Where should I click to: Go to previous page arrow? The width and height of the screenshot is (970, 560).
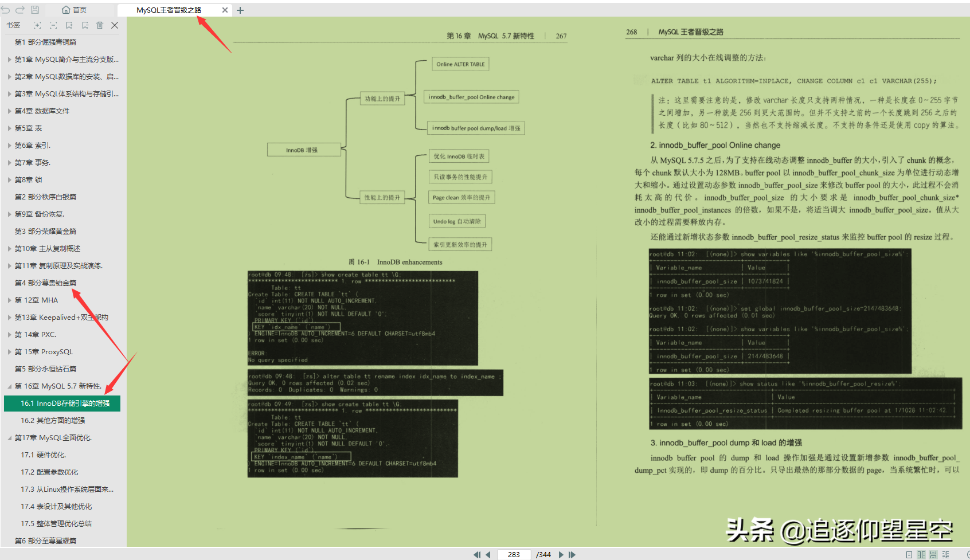click(x=488, y=554)
